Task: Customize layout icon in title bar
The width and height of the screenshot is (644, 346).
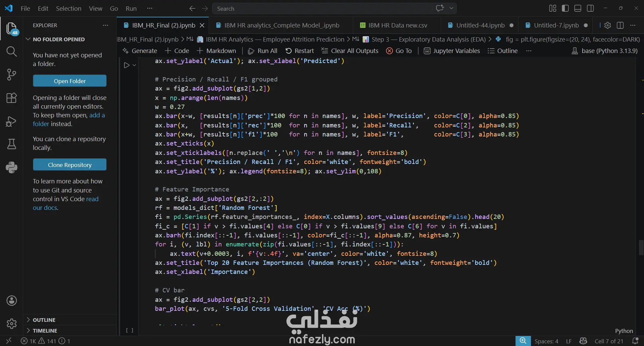Action: pos(552,8)
